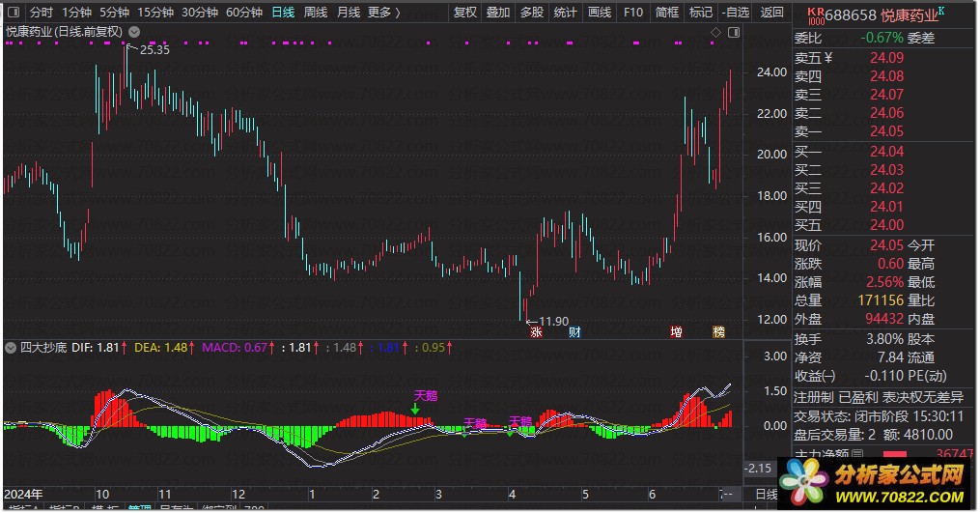Click the red 涨 event marker
The width and height of the screenshot is (980, 513).
[x=536, y=331]
